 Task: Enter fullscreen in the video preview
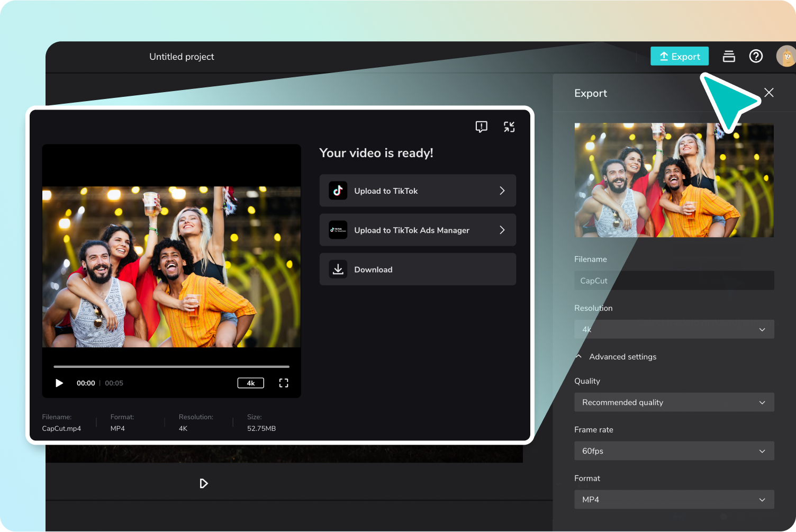[x=284, y=383]
